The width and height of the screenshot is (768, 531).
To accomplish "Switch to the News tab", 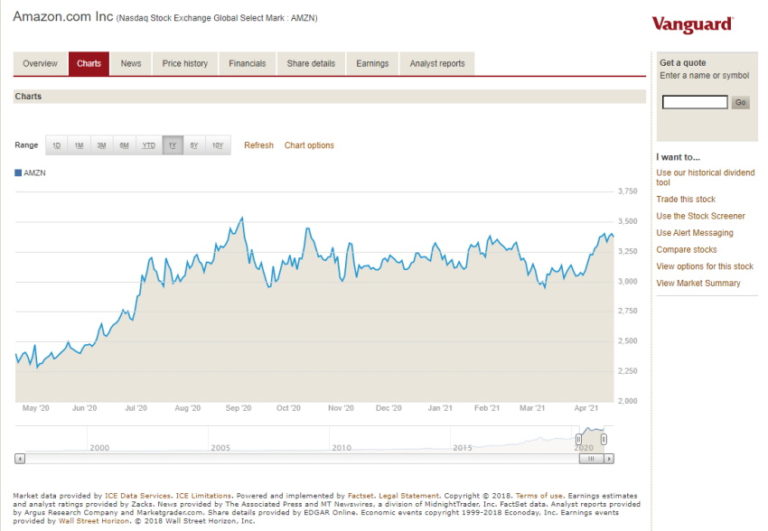I will 131,64.
